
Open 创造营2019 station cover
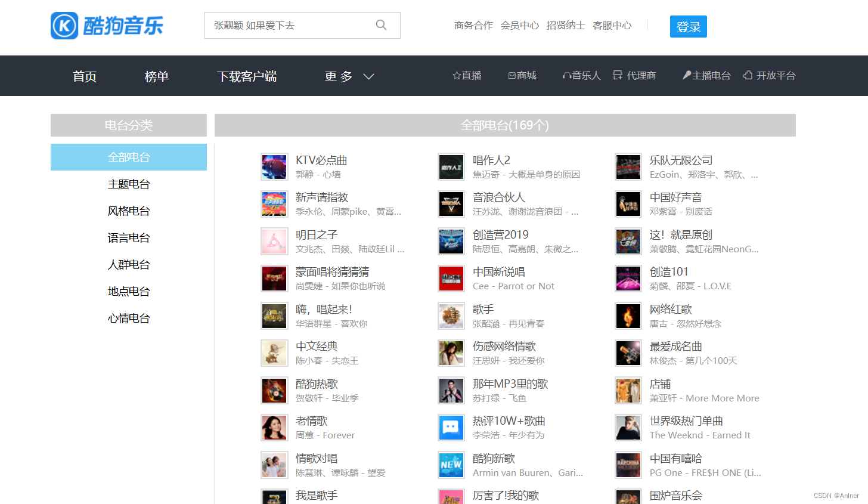point(451,242)
